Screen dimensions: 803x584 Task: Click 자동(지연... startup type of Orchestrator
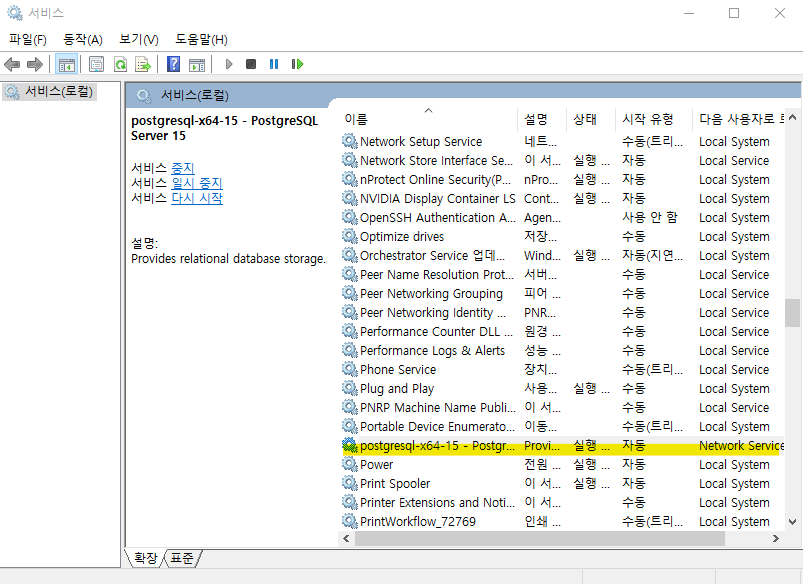pyautogui.click(x=652, y=255)
